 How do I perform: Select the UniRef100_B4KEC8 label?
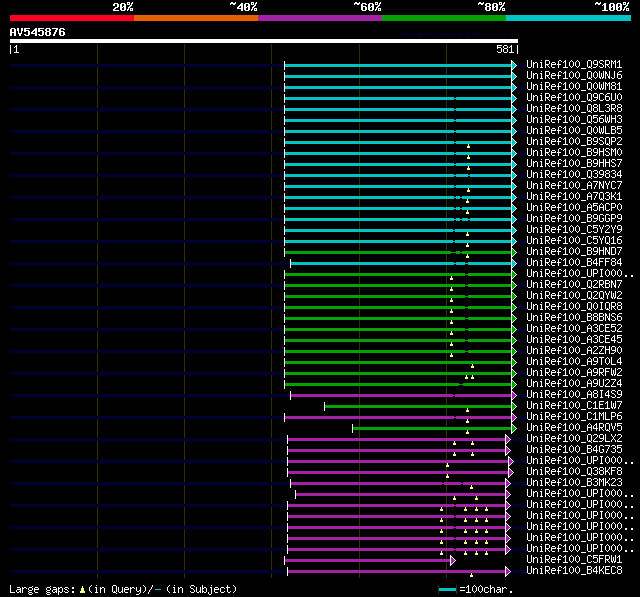[x=574, y=571]
